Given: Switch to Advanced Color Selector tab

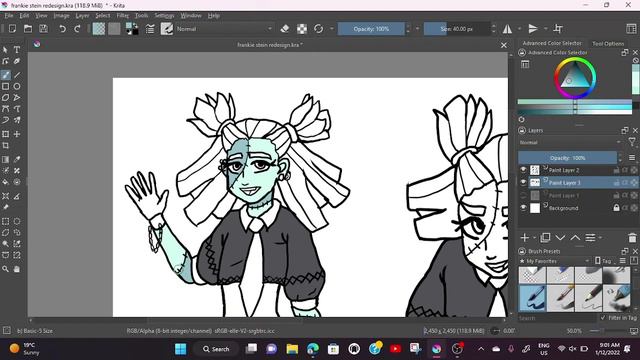Looking at the screenshot, I should (x=552, y=43).
